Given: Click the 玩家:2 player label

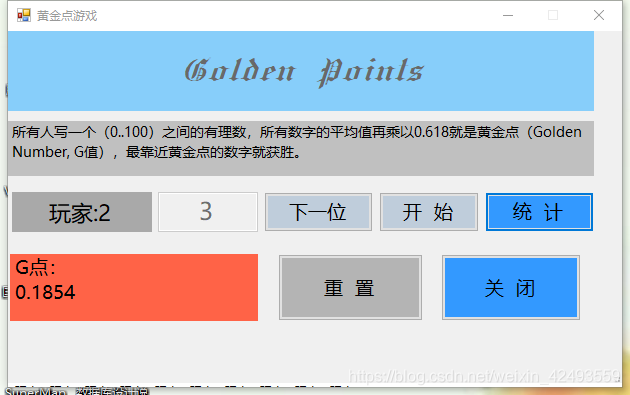Looking at the screenshot, I should coord(82,212).
